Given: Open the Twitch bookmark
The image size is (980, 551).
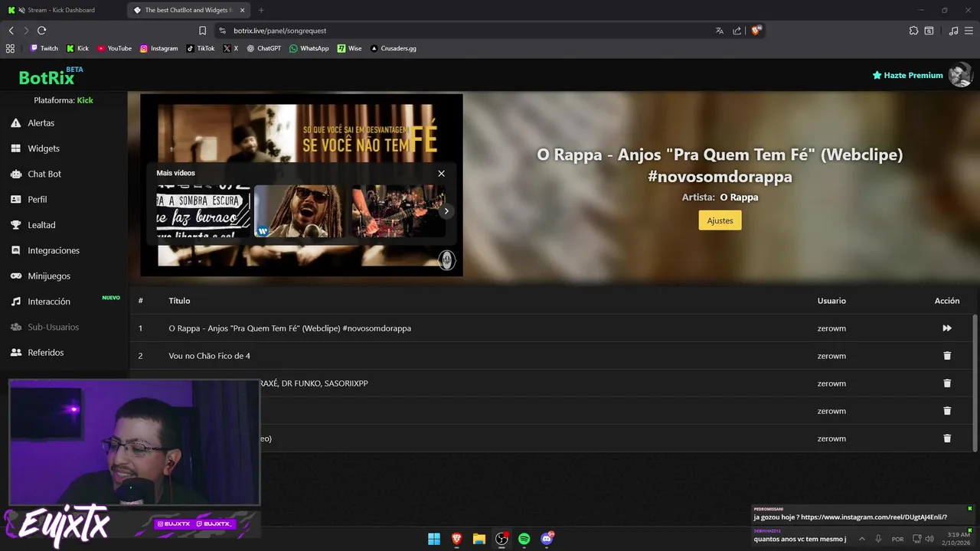Looking at the screenshot, I should tap(44, 48).
